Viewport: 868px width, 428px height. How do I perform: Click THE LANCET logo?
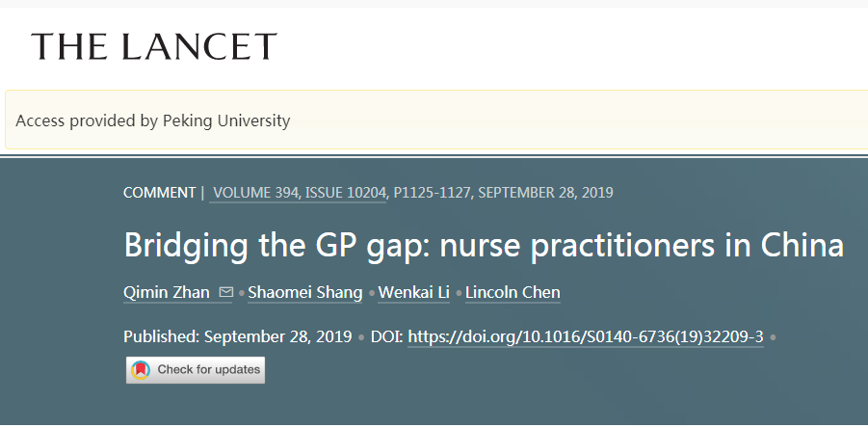154,46
